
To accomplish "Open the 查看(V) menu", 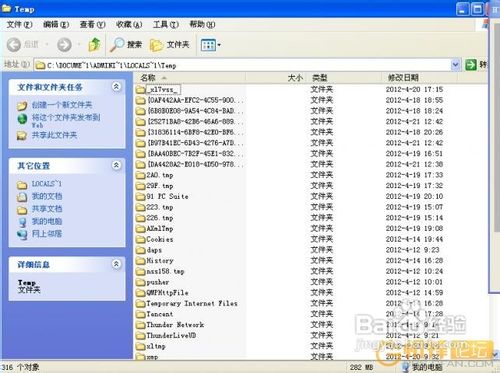I will (92, 24).
